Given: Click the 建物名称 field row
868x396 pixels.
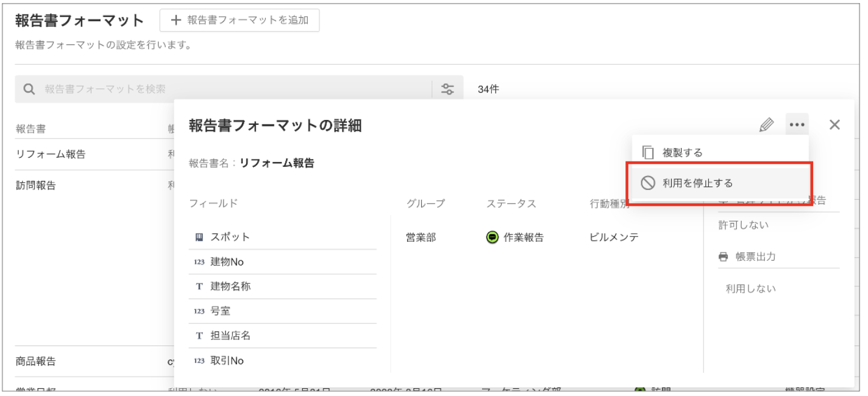Looking at the screenshot, I should point(282,286).
